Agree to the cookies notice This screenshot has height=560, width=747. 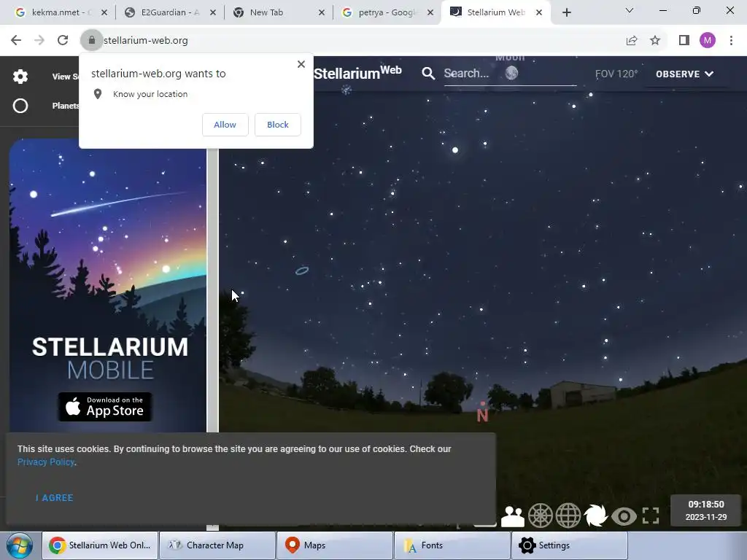point(54,497)
